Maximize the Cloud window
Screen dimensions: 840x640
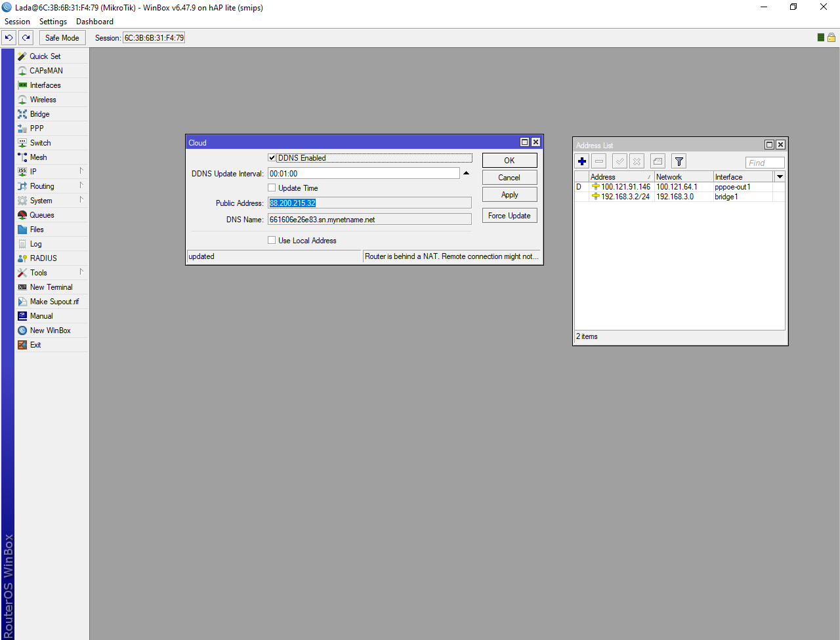525,142
